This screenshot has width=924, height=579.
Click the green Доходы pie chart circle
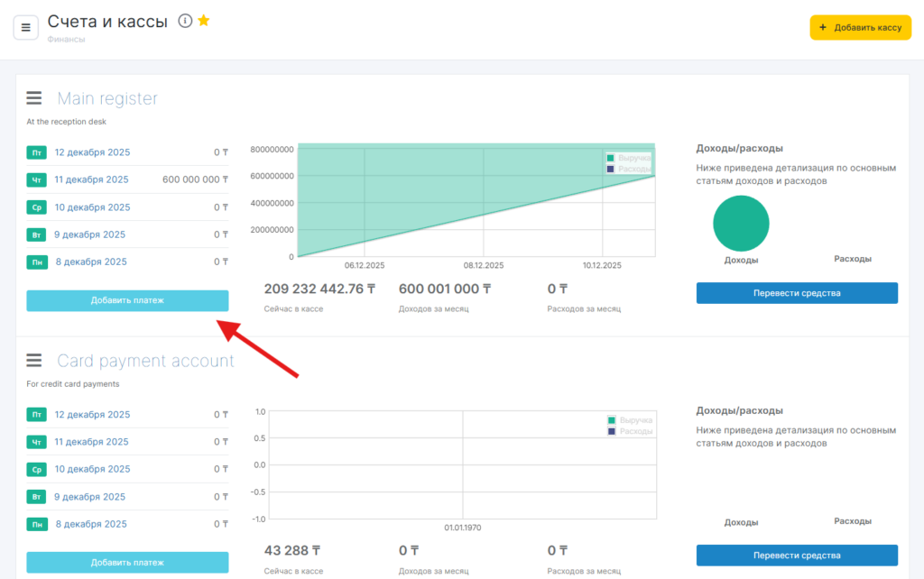click(741, 223)
